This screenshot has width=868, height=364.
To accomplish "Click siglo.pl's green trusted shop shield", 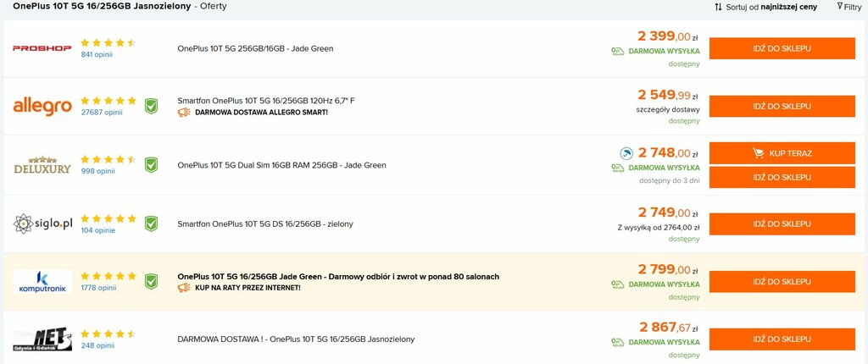I will [151, 223].
